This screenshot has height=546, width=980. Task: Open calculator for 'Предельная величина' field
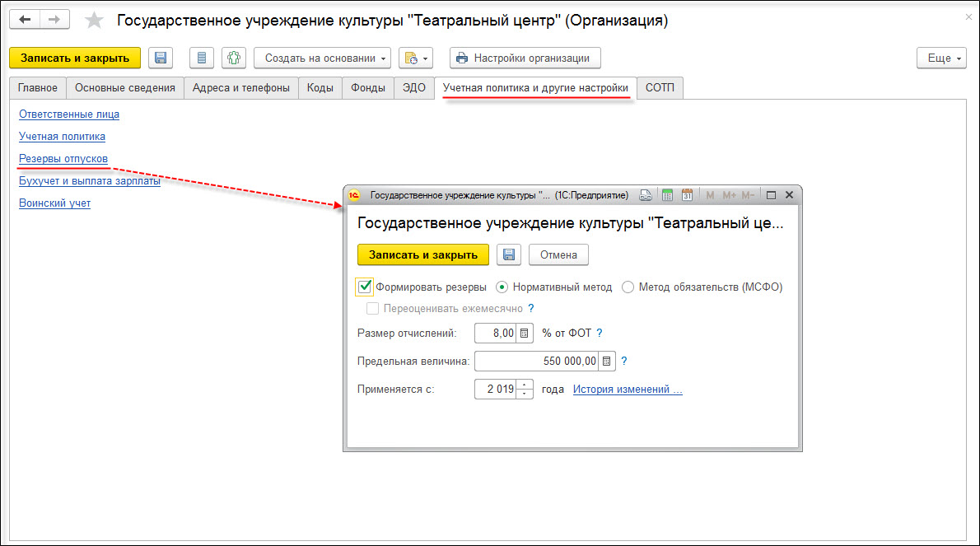(x=606, y=361)
